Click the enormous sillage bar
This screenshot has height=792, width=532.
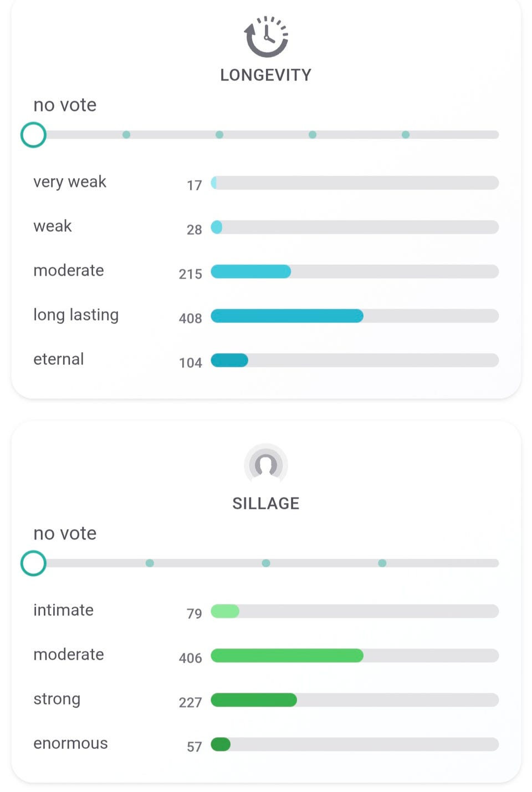tap(355, 744)
